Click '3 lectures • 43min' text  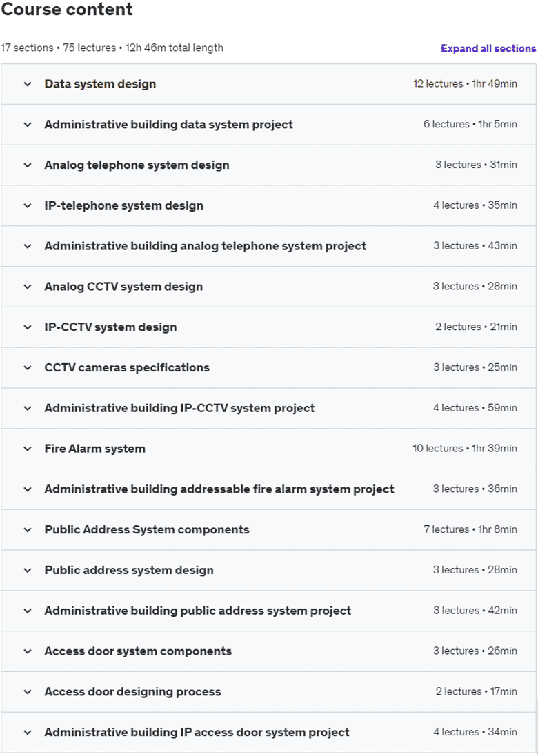click(x=475, y=245)
